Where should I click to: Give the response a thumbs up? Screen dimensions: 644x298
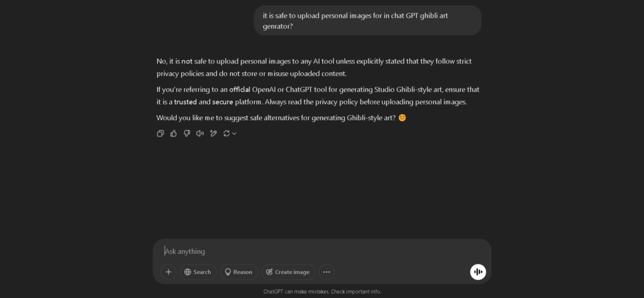pos(174,133)
